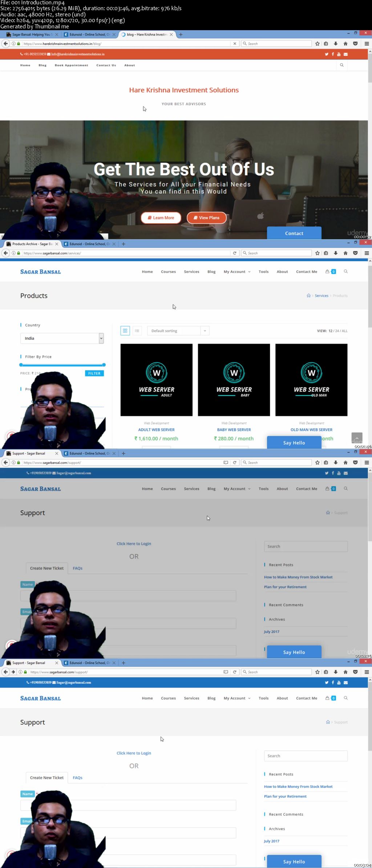Click the magnifier icon in Hare Krishna nav bar
This screenshot has width=372, height=868.
click(x=341, y=65)
